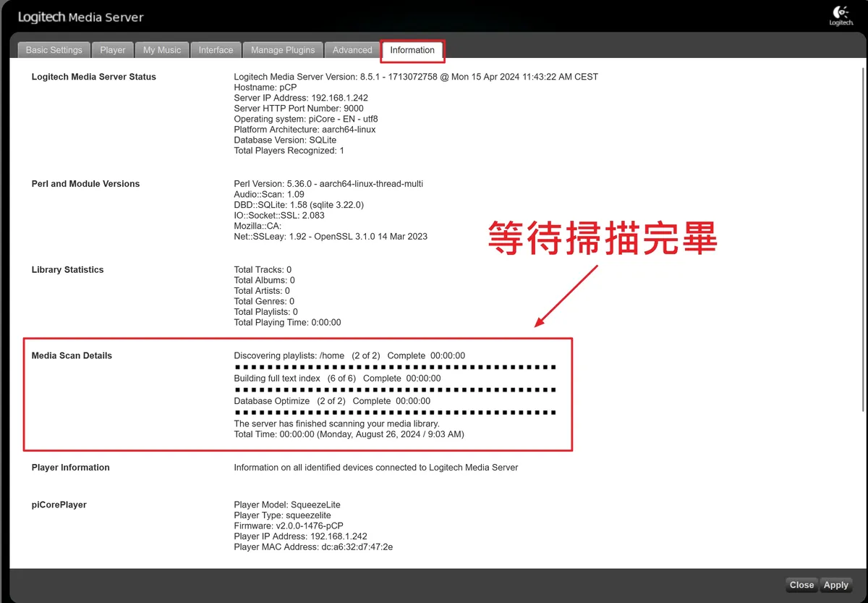Click the Mozilla::CA: line
This screenshot has width=868, height=603.
coord(258,226)
